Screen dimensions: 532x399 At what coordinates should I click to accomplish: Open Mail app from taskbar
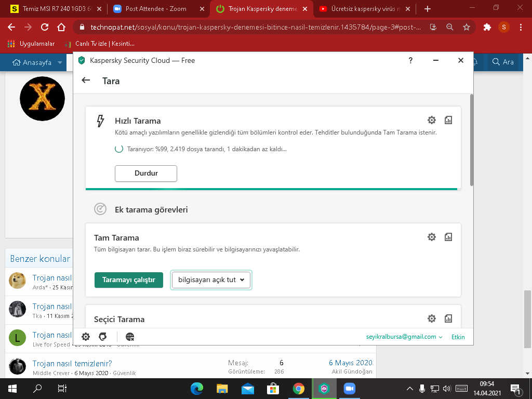[248, 389]
